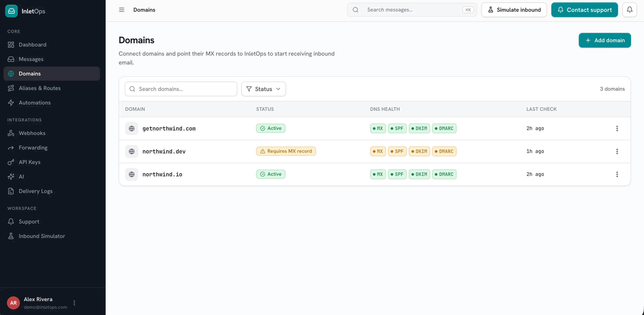Click the Domain column header

point(135,109)
